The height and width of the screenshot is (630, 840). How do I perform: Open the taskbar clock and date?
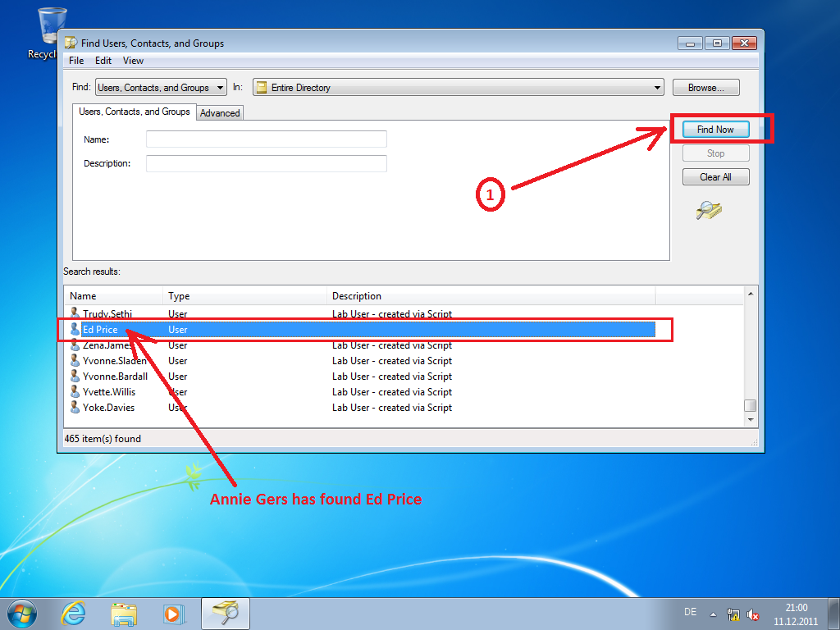pos(796,614)
